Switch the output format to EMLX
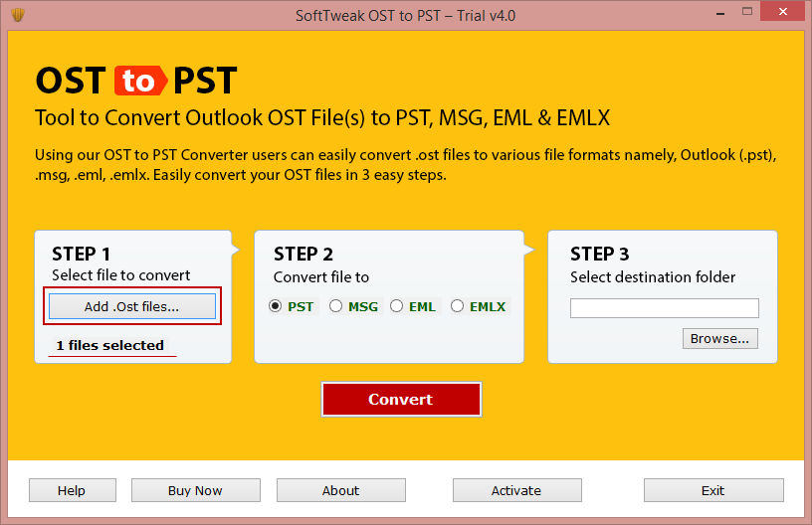 point(458,306)
